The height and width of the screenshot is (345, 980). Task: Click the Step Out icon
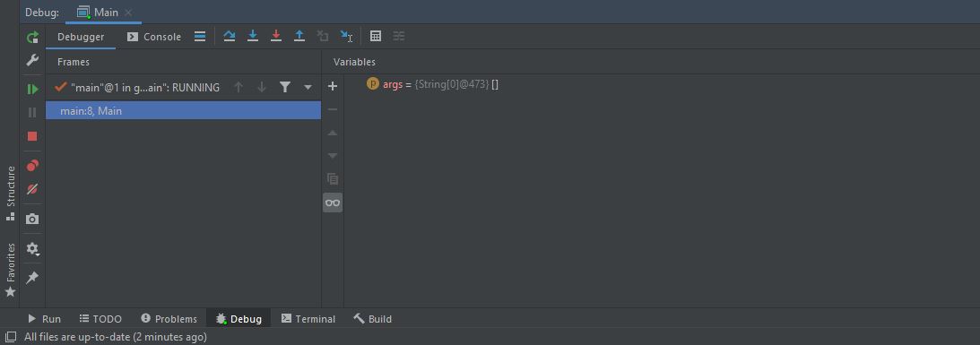pos(299,36)
